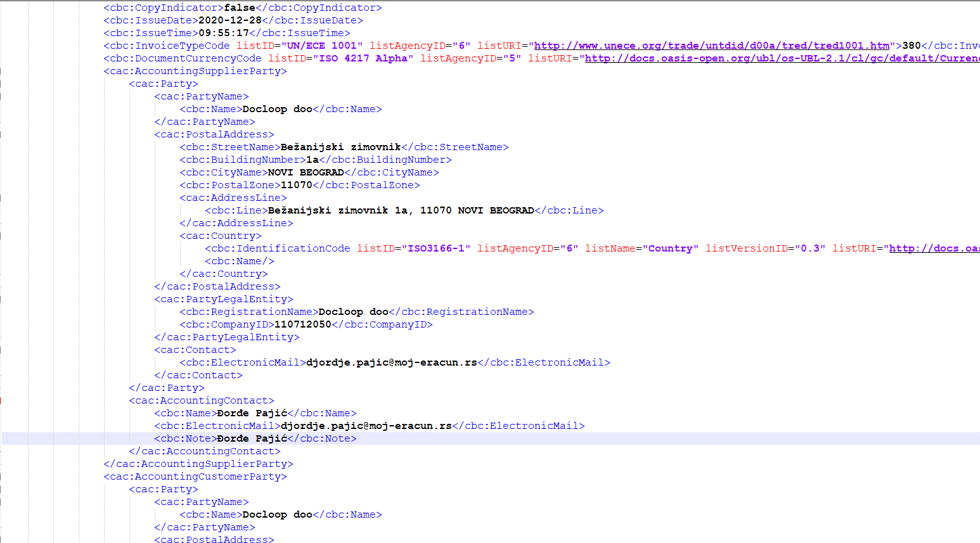Open the listURI link in the IdentificationCode line
Screen dimensions: 980x543
(x=934, y=248)
